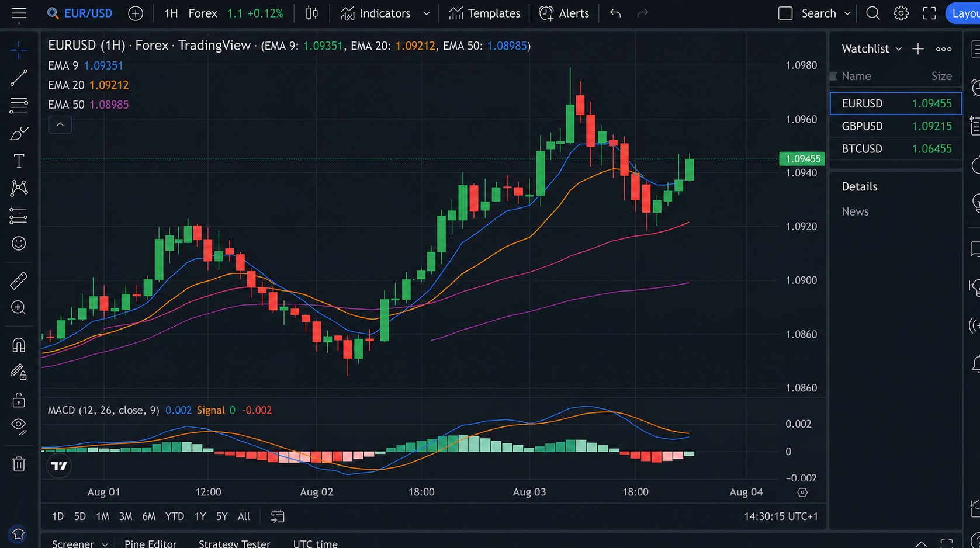The height and width of the screenshot is (548, 980).
Task: Toggle lock all drawings icon
Action: pos(19,400)
